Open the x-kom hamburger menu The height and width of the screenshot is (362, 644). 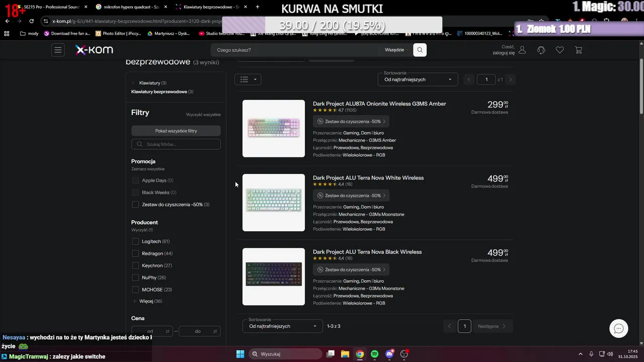pyautogui.click(x=58, y=50)
